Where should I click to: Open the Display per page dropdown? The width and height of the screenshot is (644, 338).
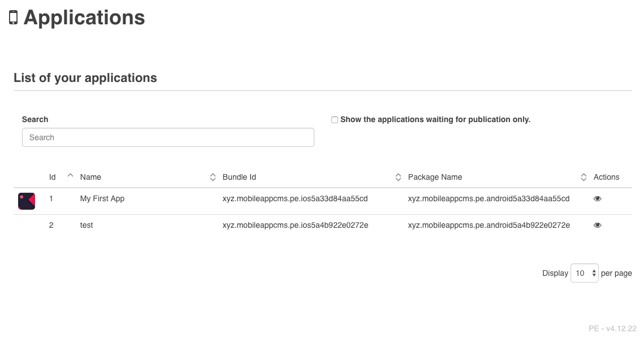(x=584, y=273)
